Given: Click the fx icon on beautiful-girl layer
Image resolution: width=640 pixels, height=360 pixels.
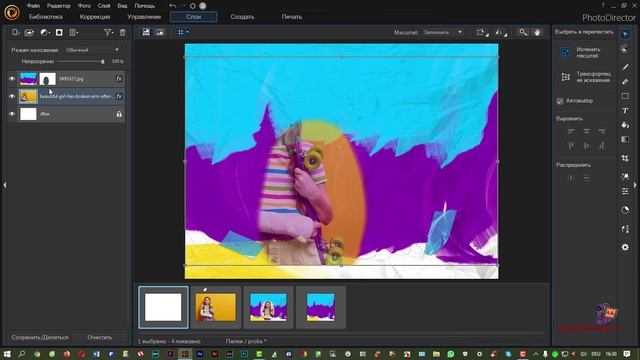Looking at the screenshot, I should [x=119, y=96].
